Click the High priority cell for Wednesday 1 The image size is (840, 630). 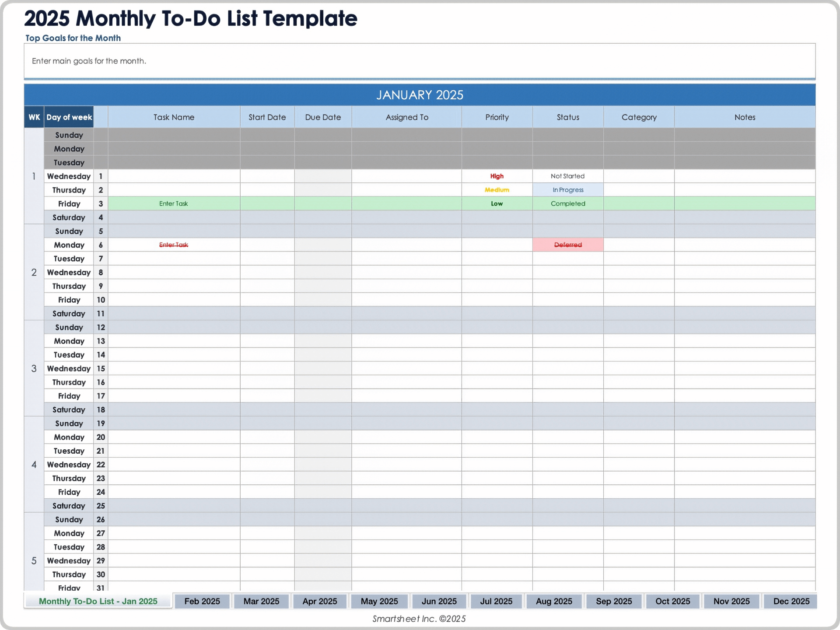(x=497, y=176)
